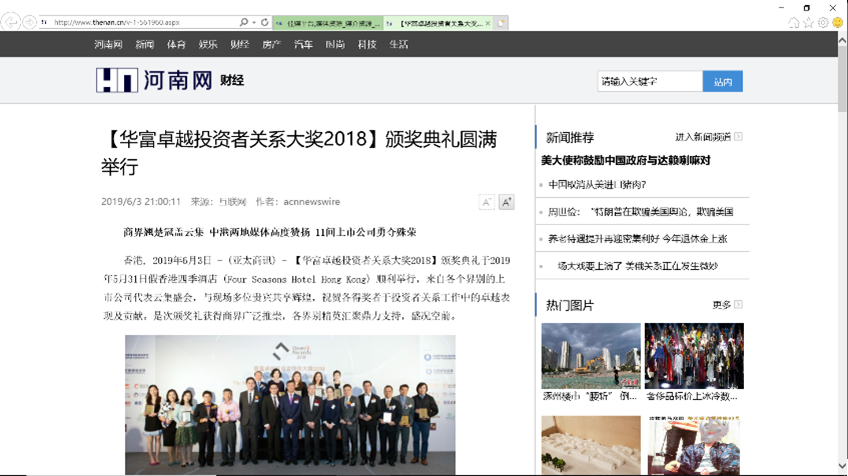This screenshot has height=476, width=848.
Task: Click the caption 涿州楼市 "腰斩"
Action: pyautogui.click(x=591, y=396)
